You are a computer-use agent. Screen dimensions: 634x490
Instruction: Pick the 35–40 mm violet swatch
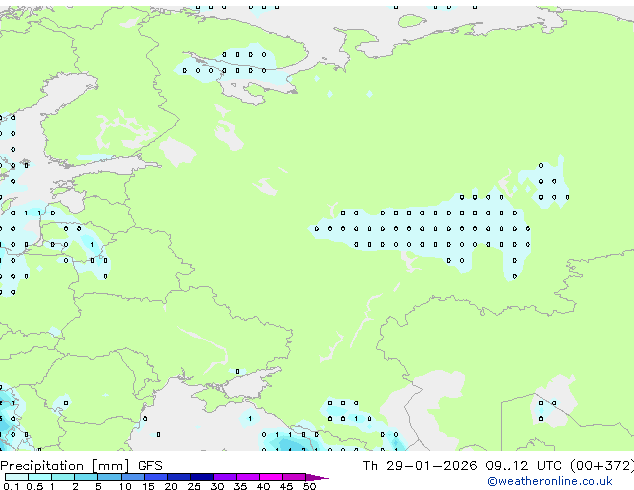pyautogui.click(x=247, y=477)
